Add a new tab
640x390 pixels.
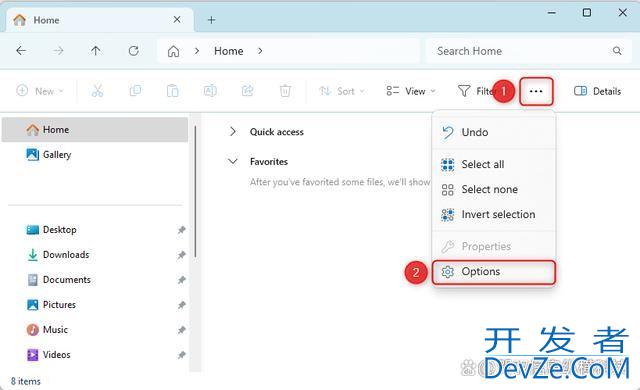tap(211, 20)
